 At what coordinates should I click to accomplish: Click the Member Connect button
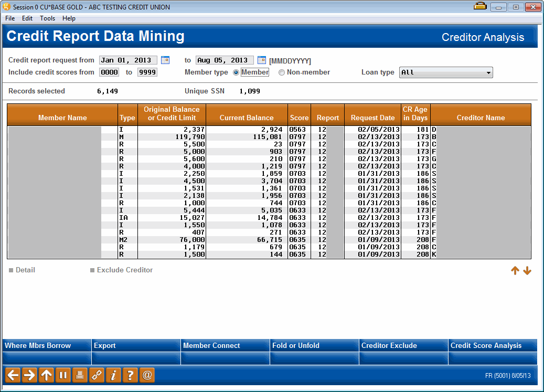pos(225,345)
